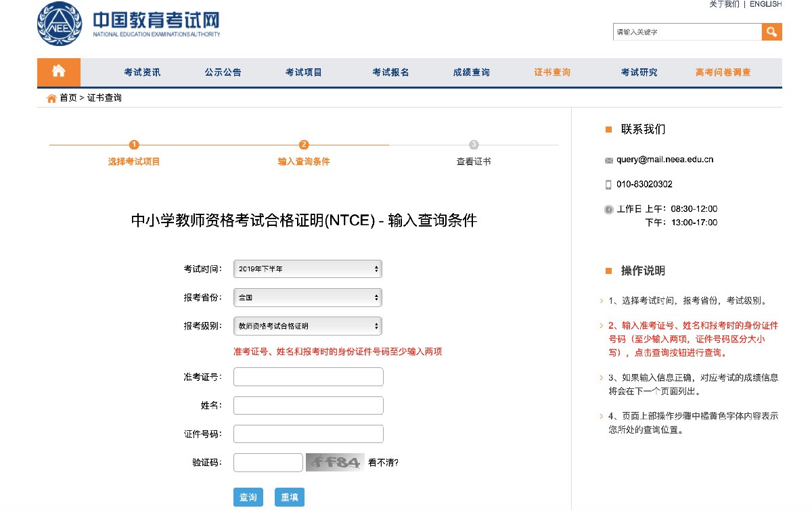The width and height of the screenshot is (812, 510).
Task: Click the captcha image to refresh
Action: pos(334,462)
